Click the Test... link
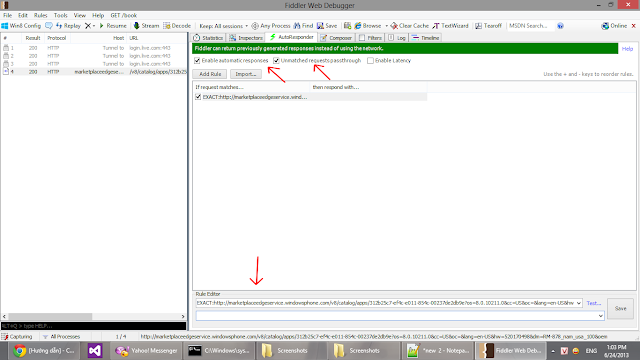This screenshot has height=360, width=640. click(x=593, y=303)
